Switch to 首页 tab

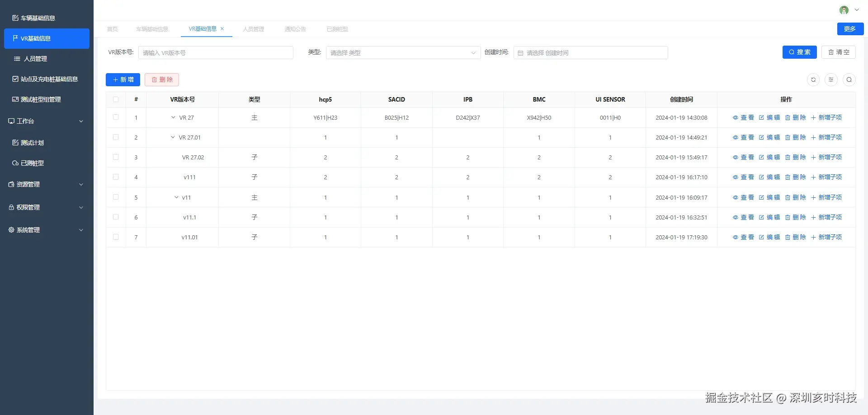(113, 29)
